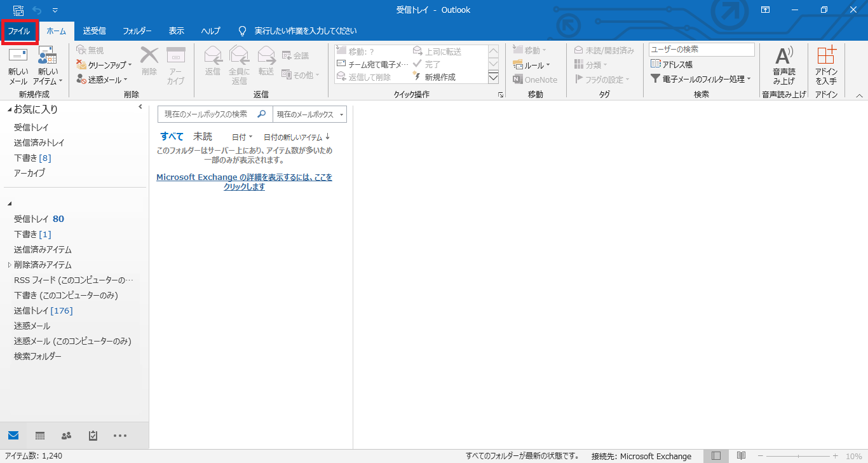Show Unread (未読) messages filter
Image resolution: width=868 pixels, height=463 pixels.
point(203,136)
